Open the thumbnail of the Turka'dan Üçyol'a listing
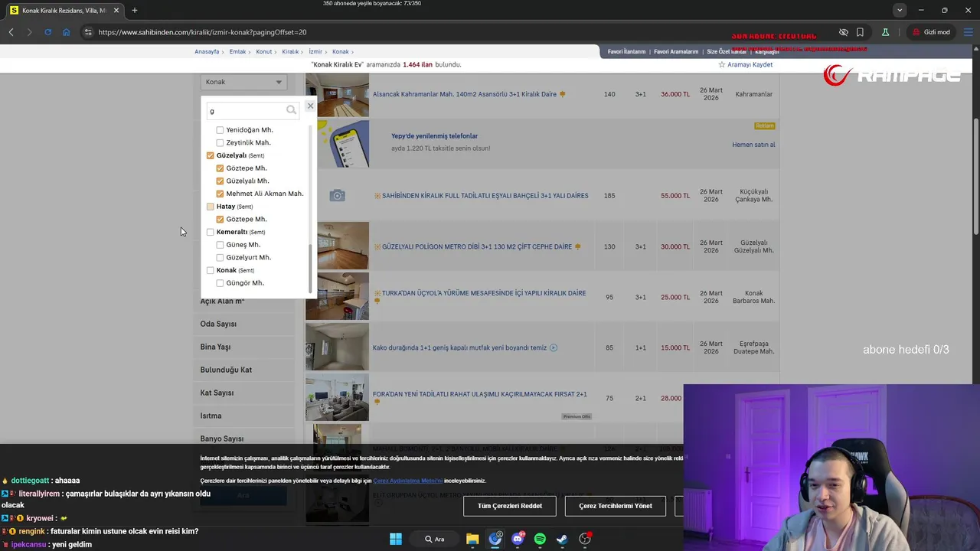 [x=337, y=296]
